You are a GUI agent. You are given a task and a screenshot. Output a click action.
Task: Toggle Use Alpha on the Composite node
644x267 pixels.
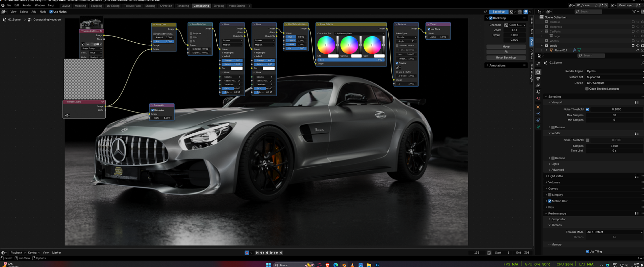[153, 110]
